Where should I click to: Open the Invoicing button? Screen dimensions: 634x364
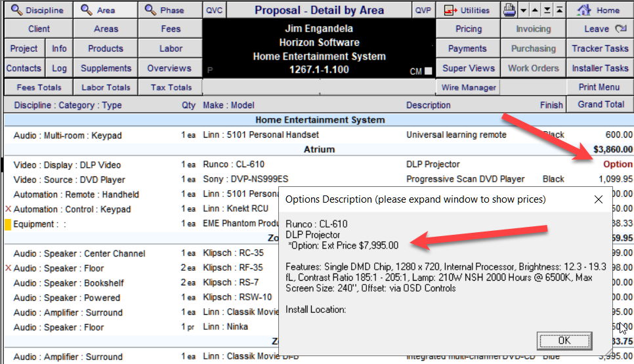click(534, 29)
